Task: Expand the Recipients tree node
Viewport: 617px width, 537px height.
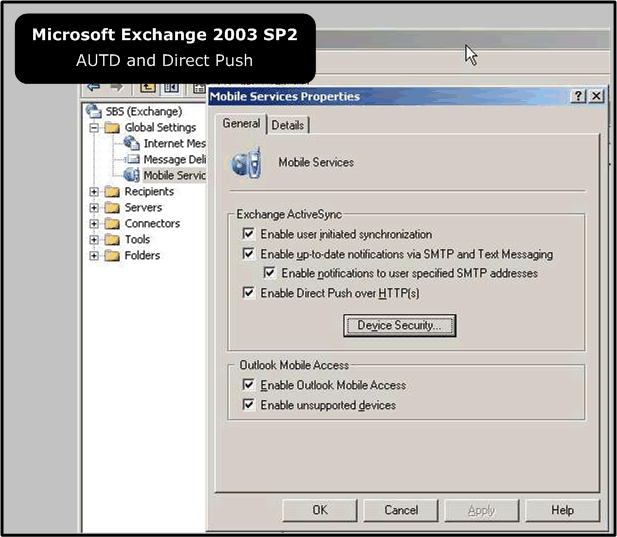Action: tap(94, 192)
